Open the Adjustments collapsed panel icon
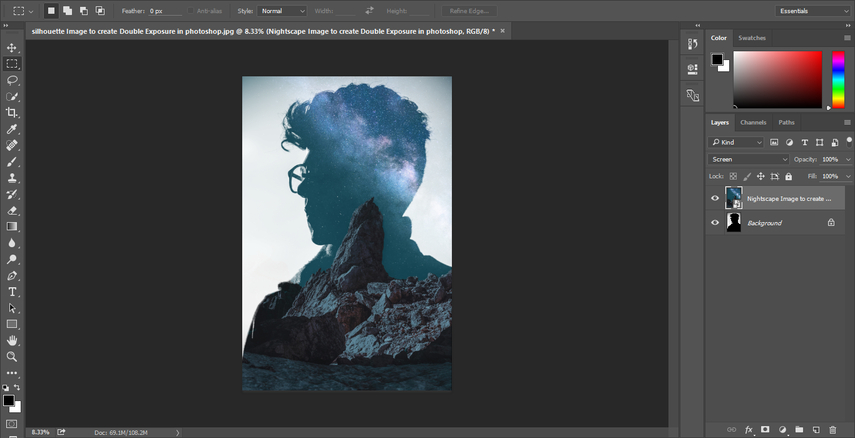The width and height of the screenshot is (855, 438). coord(693,95)
